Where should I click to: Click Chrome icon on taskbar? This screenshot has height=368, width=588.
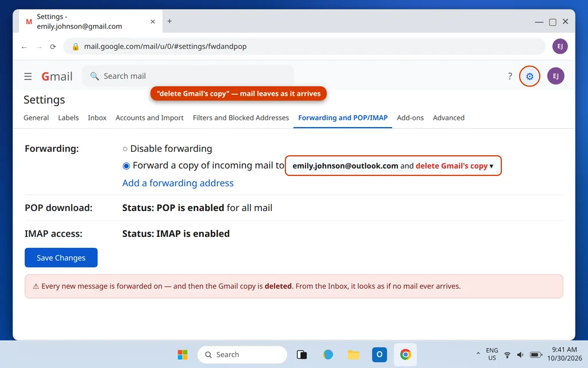click(405, 354)
